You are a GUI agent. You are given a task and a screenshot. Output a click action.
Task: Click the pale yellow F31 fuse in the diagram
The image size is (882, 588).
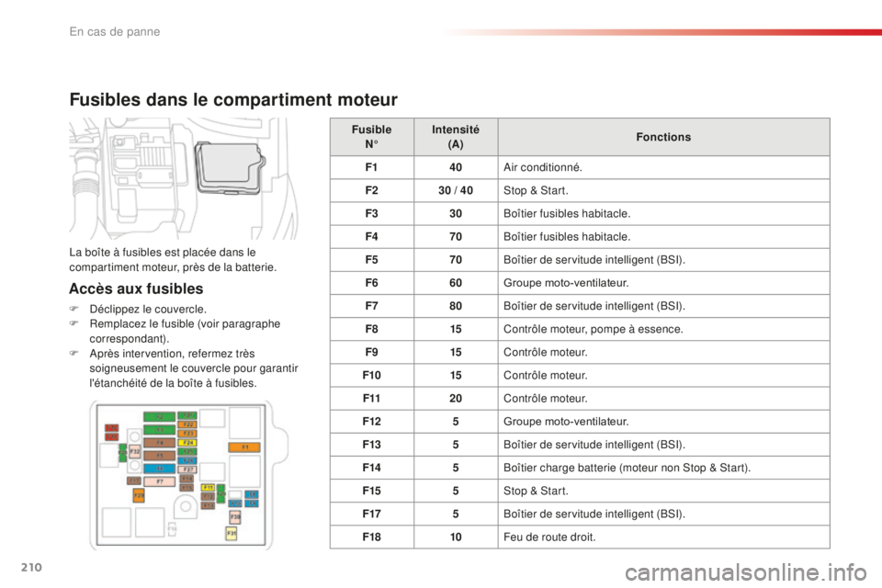(232, 534)
